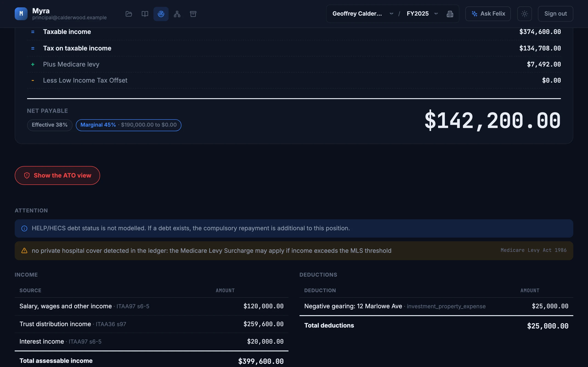Click the warning triangle on hospital cover alert
The width and height of the screenshot is (588, 367).
(x=24, y=250)
